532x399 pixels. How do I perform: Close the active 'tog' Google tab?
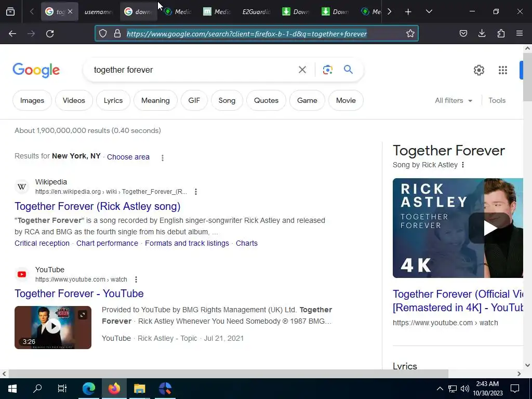coord(70,11)
